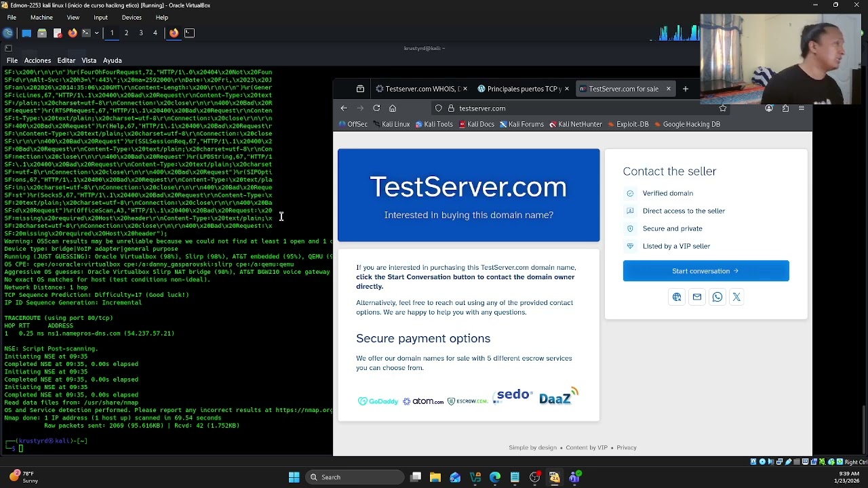868x488 pixels.
Task: Click the globe contact icon below Start conversation
Action: pyautogui.click(x=677, y=297)
